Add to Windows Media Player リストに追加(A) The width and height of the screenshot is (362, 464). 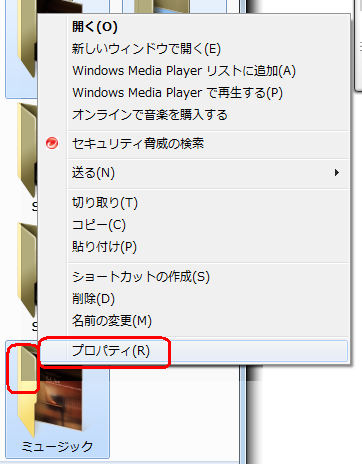pos(184,71)
